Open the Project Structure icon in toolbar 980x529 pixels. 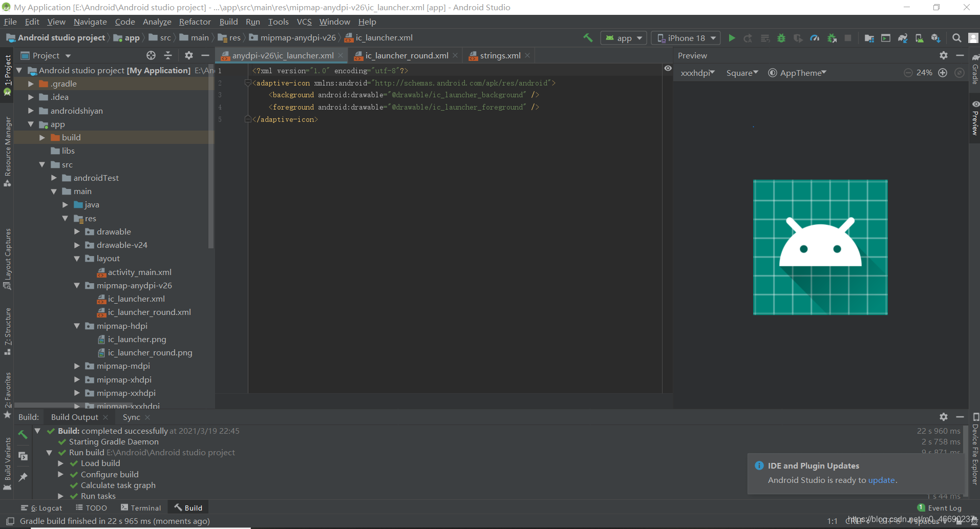click(x=869, y=38)
